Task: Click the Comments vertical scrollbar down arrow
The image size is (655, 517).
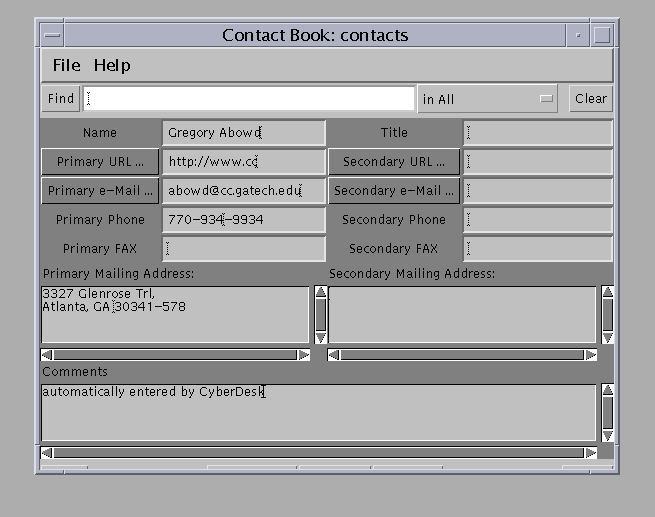Action: [x=608, y=435]
